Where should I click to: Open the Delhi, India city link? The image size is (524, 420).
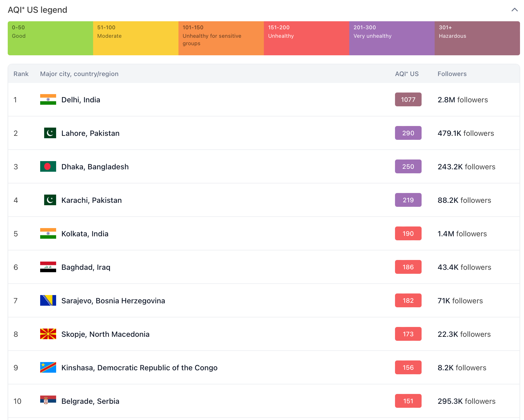click(81, 100)
